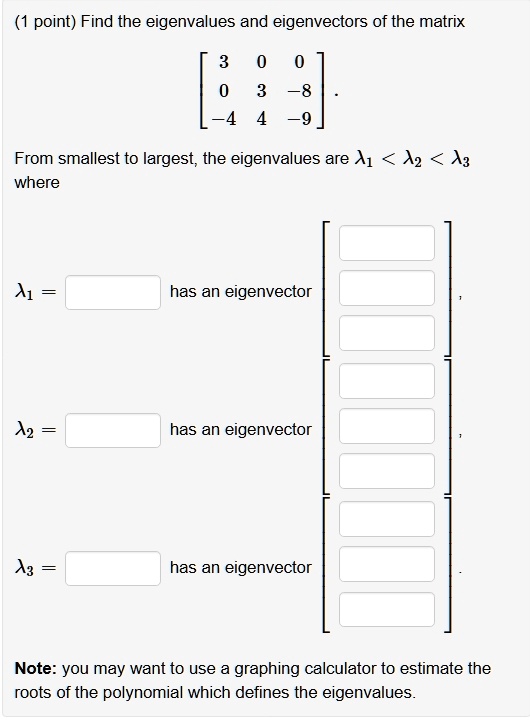530x721 pixels.
Task: Click the -9 entry in the matrix
Action: pyautogui.click(x=299, y=119)
